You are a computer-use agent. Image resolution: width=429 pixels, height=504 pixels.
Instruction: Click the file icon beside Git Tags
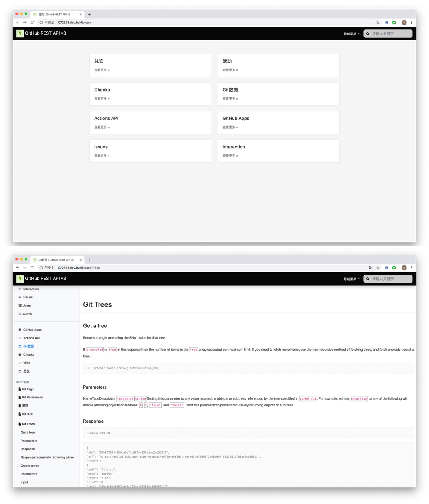(20, 389)
